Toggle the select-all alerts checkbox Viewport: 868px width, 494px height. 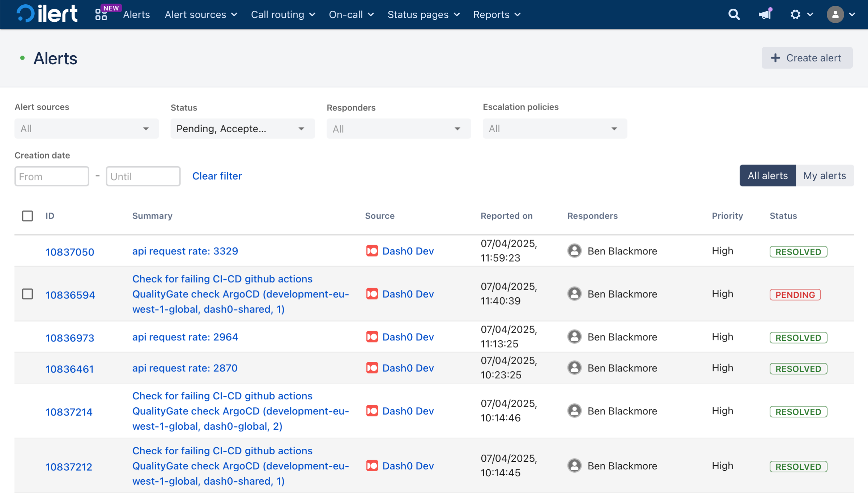pyautogui.click(x=27, y=216)
